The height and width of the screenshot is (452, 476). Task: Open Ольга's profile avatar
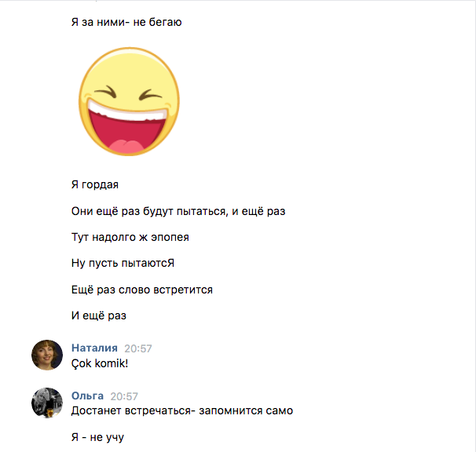[47, 403]
